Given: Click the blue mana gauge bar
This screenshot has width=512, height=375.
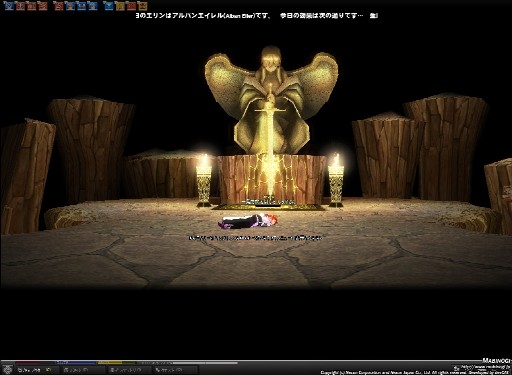Looking at the screenshot, I should click(76, 363).
